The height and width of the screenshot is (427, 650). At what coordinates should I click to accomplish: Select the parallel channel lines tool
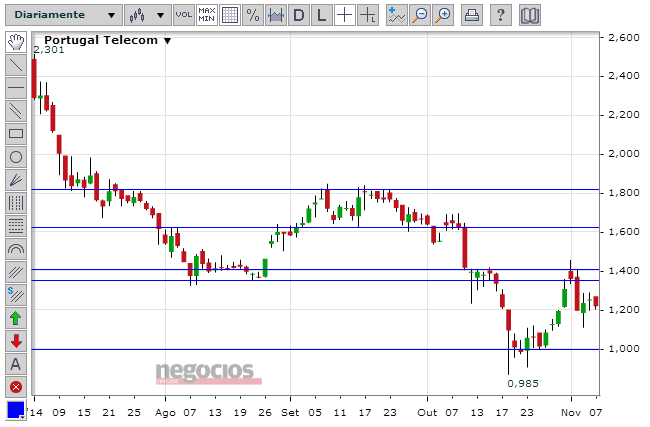(x=16, y=111)
